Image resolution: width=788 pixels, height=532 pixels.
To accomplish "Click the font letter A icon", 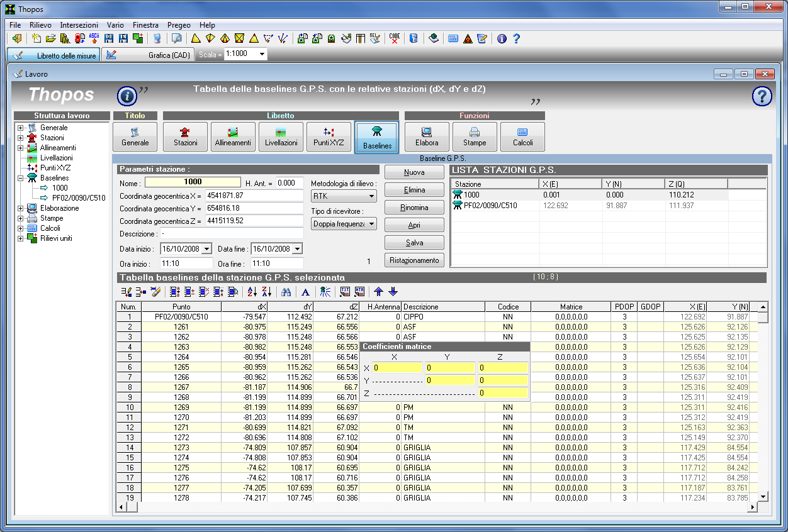I will pyautogui.click(x=305, y=292).
